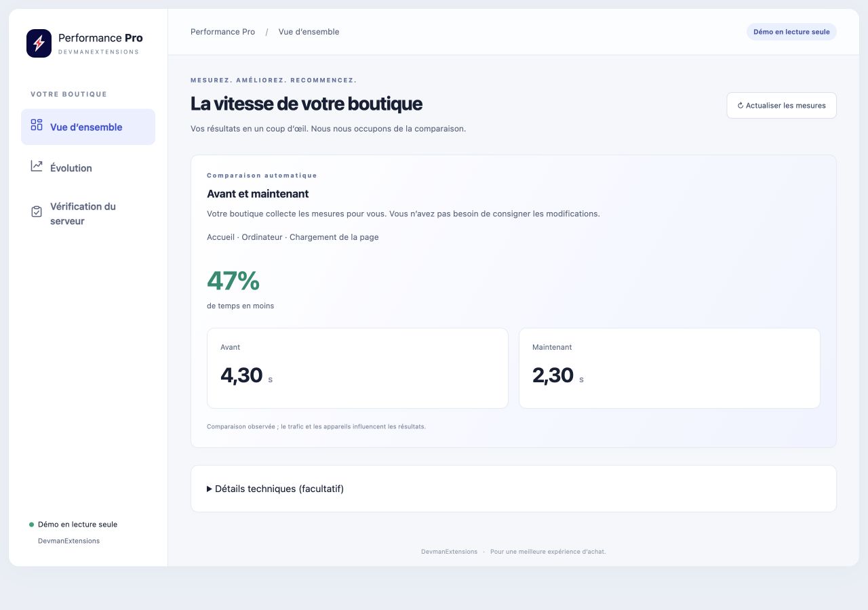
Task: Click Démo en lecture seule sidebar status text
Action: tap(77, 525)
